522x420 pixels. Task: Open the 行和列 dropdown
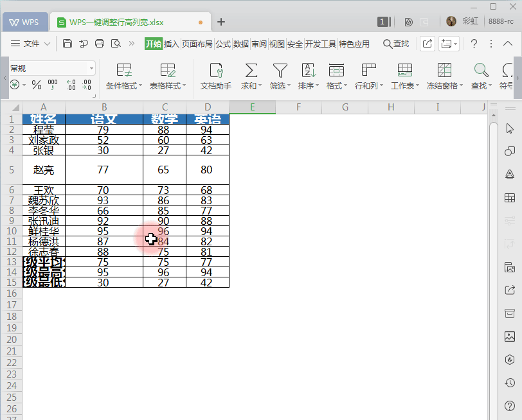369,76
